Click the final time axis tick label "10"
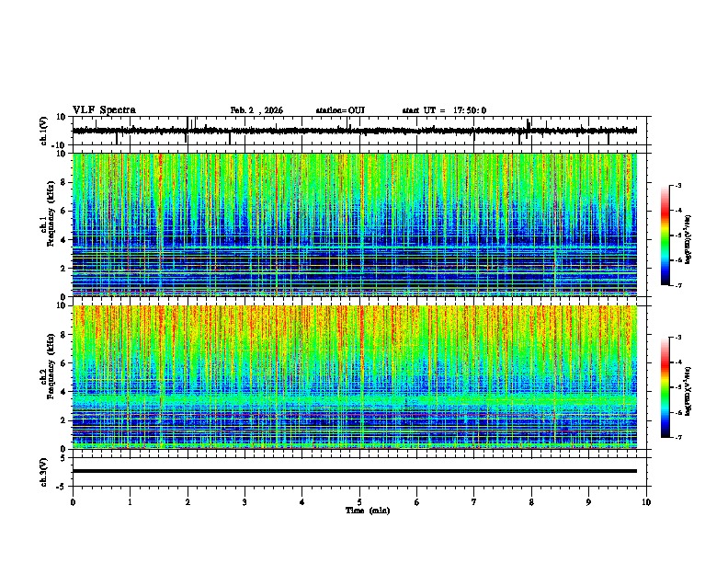 click(x=646, y=502)
